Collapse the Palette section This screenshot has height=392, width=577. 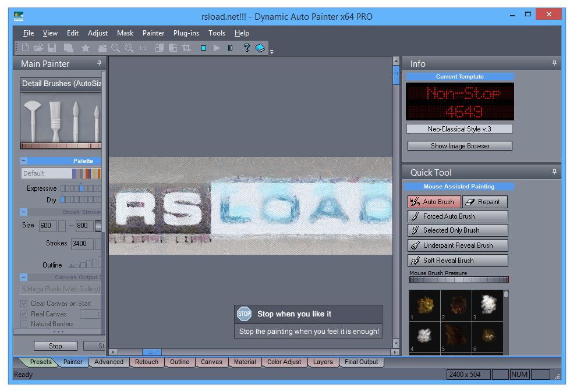click(x=24, y=161)
